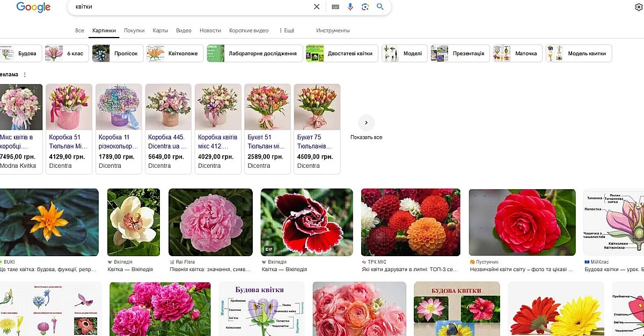Select the Презентація filter chip
This screenshot has height=336, width=644.
click(x=460, y=54)
